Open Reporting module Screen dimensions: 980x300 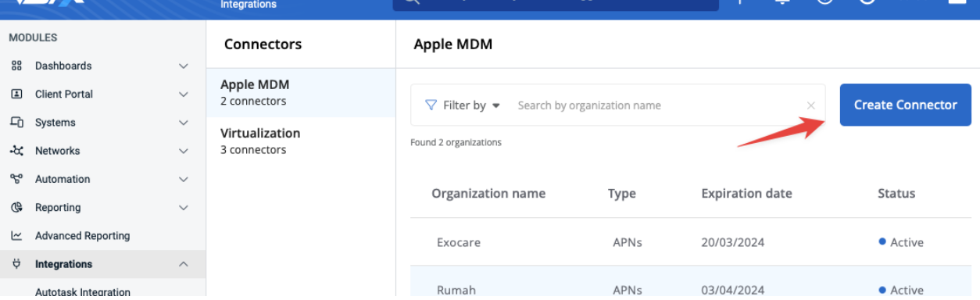tap(58, 208)
